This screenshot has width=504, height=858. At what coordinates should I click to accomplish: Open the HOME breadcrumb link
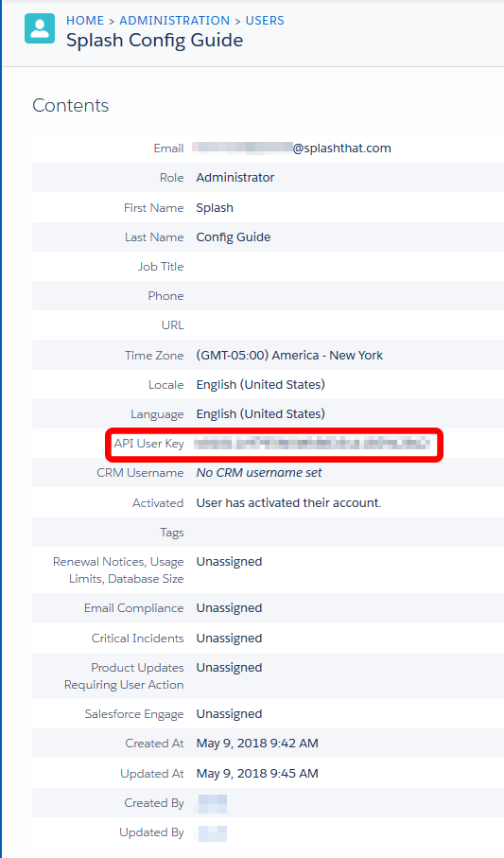(85, 21)
